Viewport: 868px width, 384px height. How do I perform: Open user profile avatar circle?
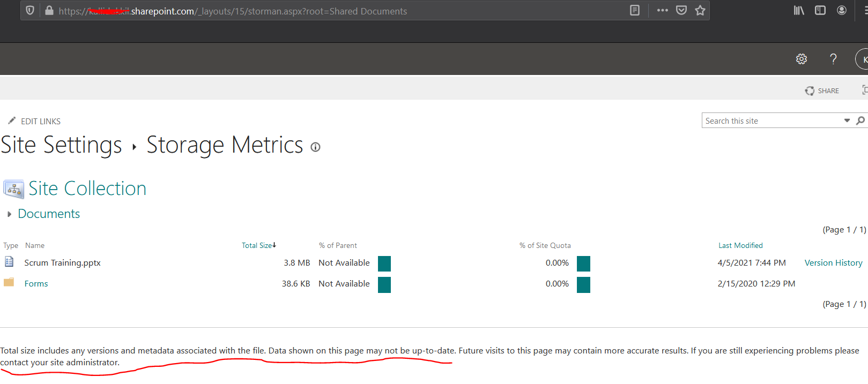(862, 59)
